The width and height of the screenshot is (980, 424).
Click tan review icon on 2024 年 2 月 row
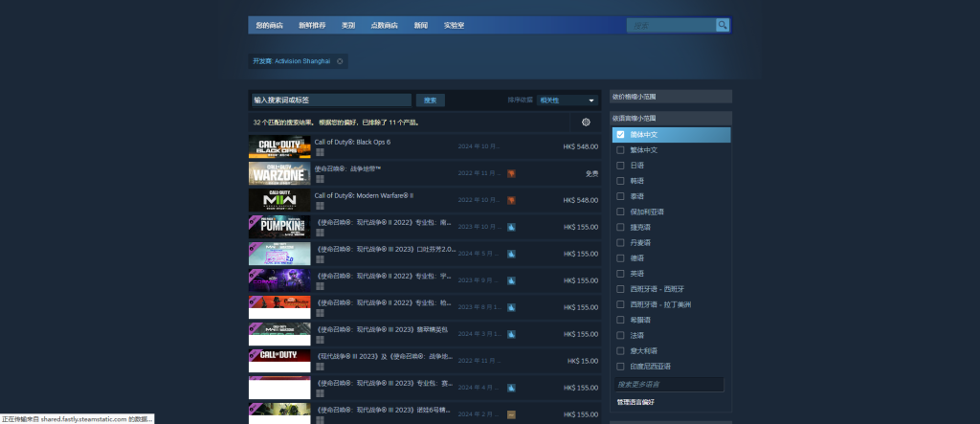coord(511,414)
